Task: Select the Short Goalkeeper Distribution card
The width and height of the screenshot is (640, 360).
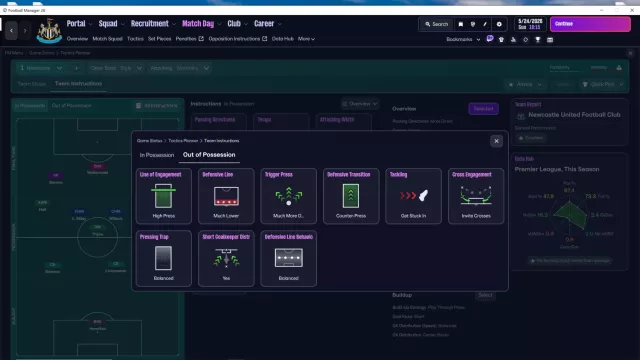Action: [226, 258]
